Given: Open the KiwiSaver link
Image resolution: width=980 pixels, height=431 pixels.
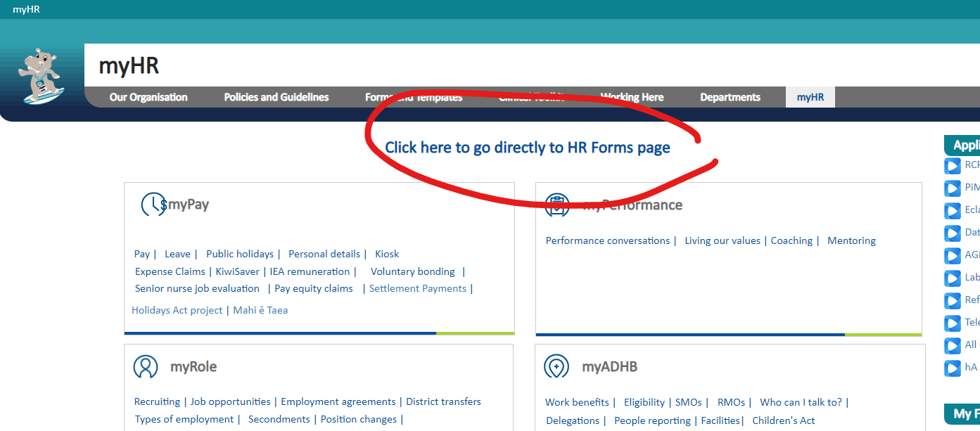Looking at the screenshot, I should coord(238,271).
